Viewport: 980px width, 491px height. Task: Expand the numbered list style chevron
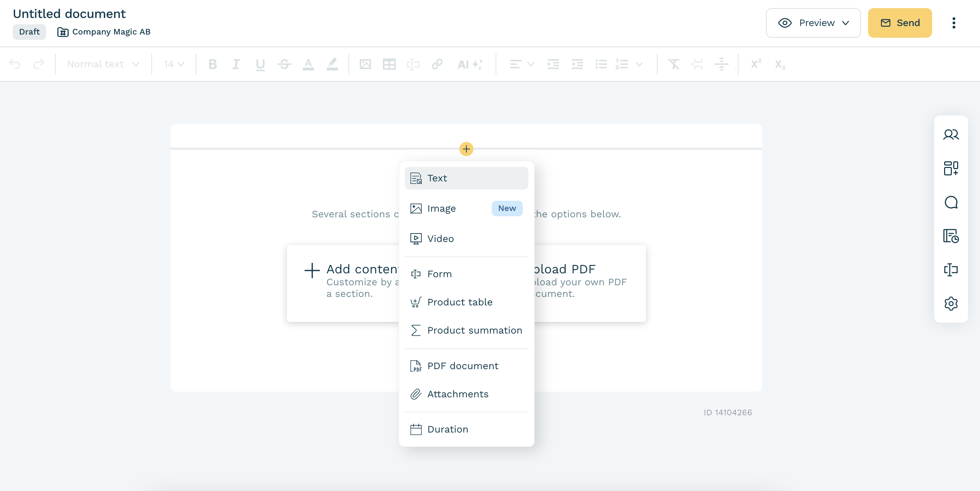coord(640,64)
